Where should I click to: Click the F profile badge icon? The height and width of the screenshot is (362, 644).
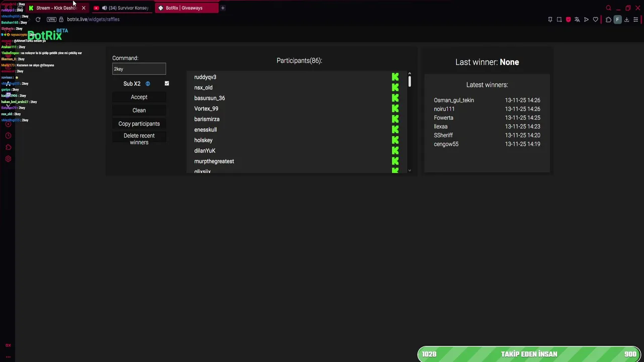617,20
